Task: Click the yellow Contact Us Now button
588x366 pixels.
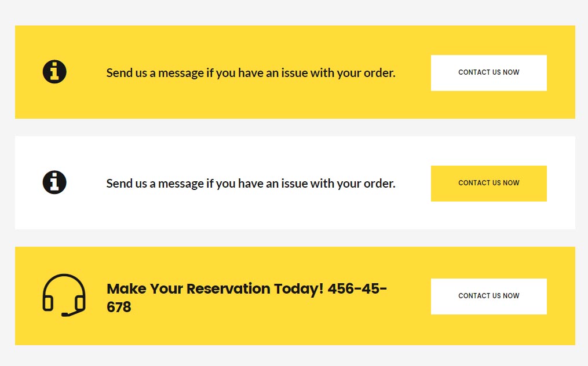Action: tap(488, 184)
